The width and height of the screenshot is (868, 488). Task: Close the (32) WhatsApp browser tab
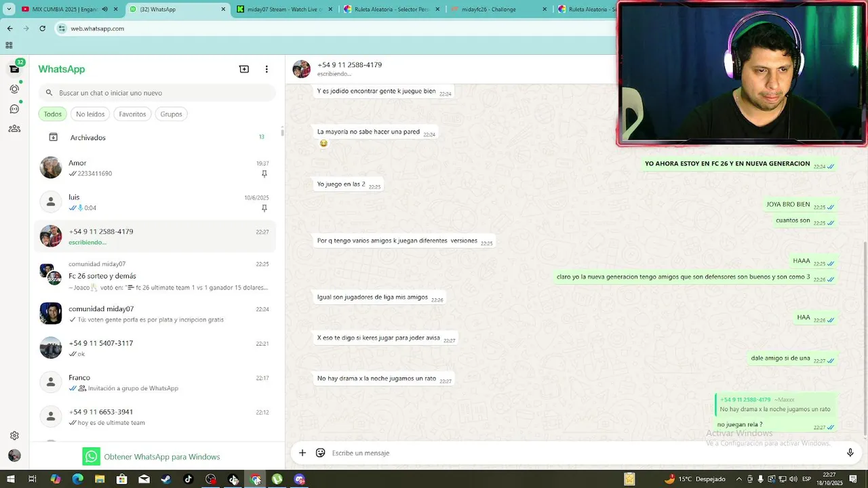point(223,9)
